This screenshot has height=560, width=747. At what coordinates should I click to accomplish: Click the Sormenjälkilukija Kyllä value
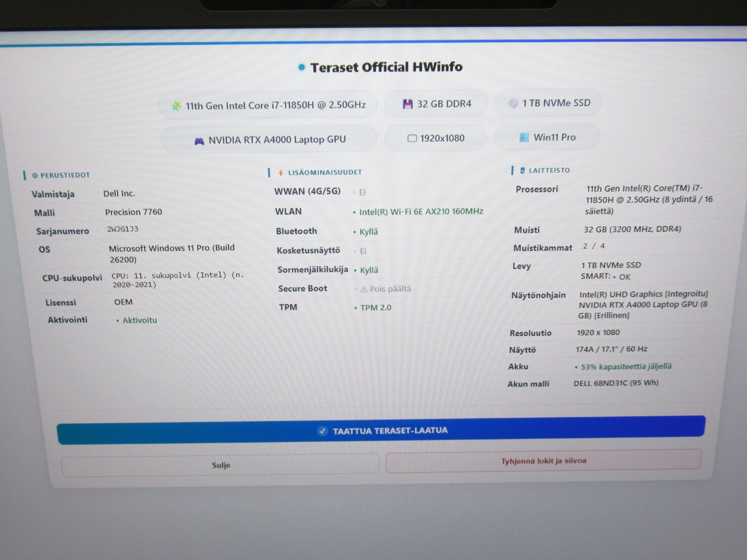[x=369, y=270]
